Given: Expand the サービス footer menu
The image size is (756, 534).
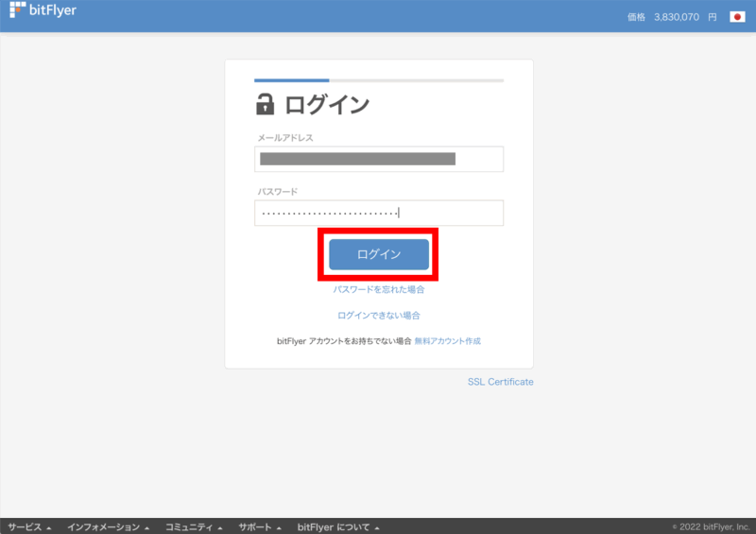Looking at the screenshot, I should coord(29,526).
